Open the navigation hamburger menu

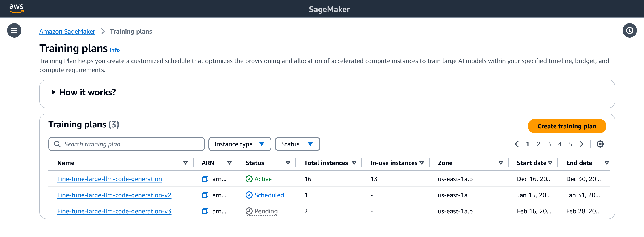14,30
